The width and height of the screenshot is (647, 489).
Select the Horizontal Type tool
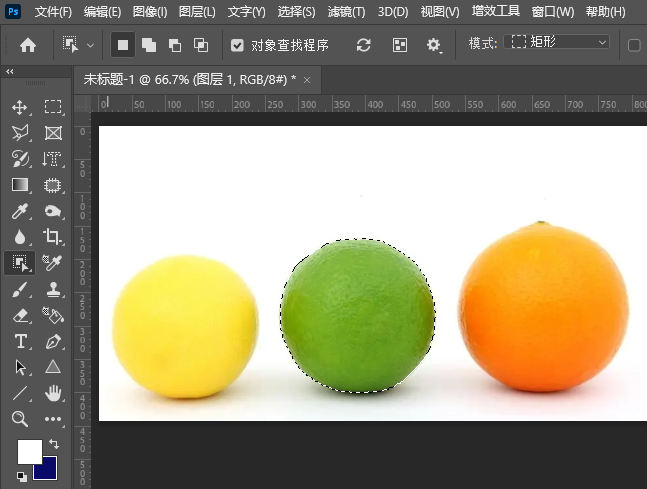[21, 342]
